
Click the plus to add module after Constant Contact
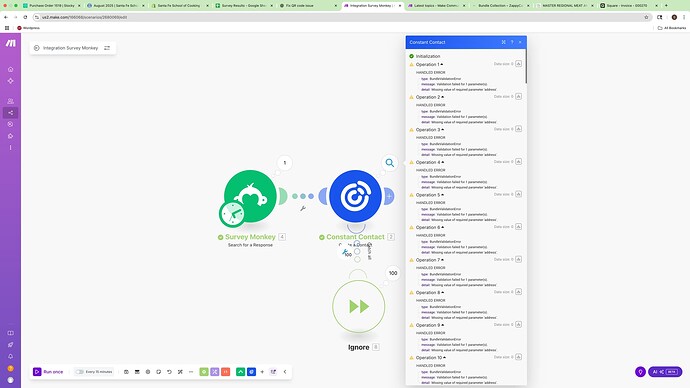coord(389,196)
